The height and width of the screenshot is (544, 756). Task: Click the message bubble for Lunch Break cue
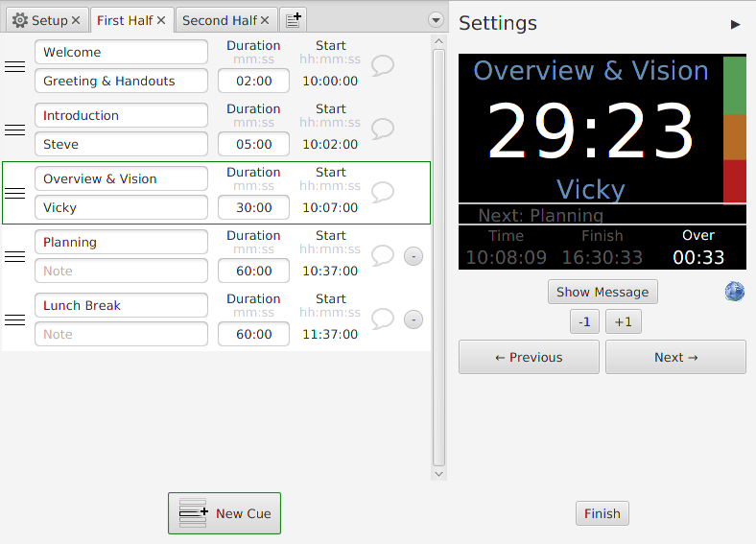383,319
